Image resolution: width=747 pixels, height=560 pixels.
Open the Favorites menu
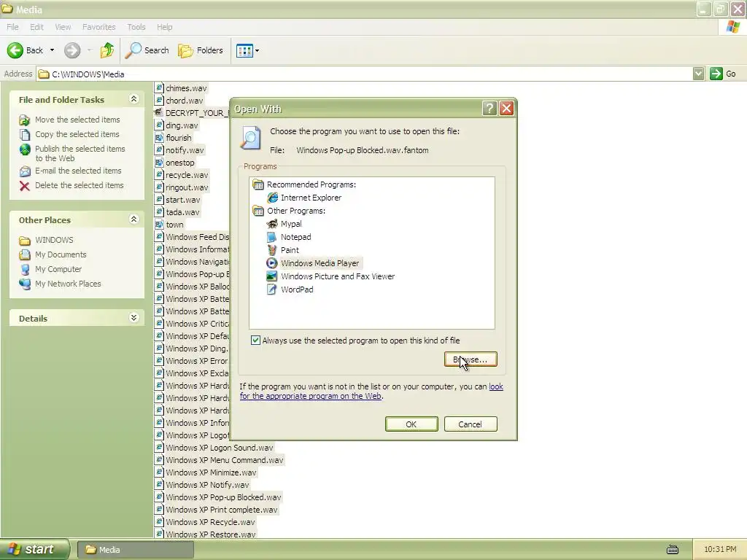(x=99, y=27)
